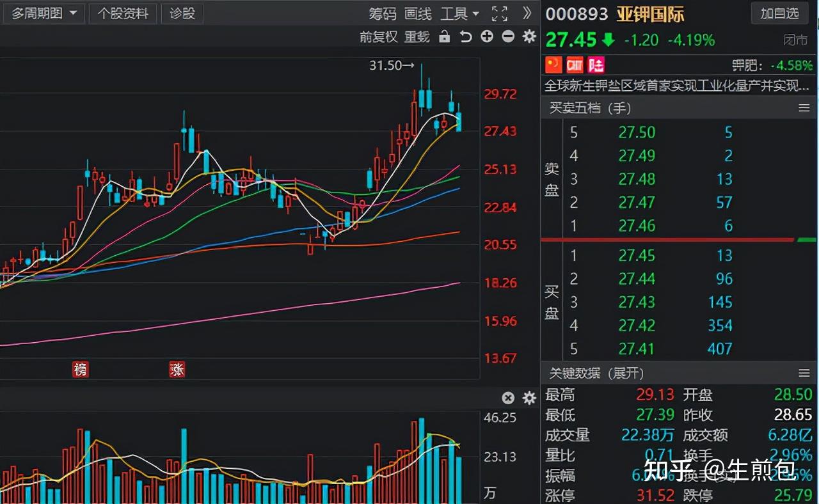Open 关键数据 panel menu icon
The width and height of the screenshot is (819, 504).
click(804, 373)
